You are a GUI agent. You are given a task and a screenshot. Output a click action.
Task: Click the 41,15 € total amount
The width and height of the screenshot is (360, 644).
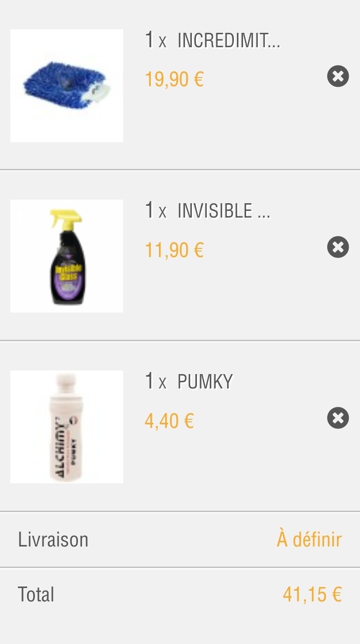[x=312, y=595]
